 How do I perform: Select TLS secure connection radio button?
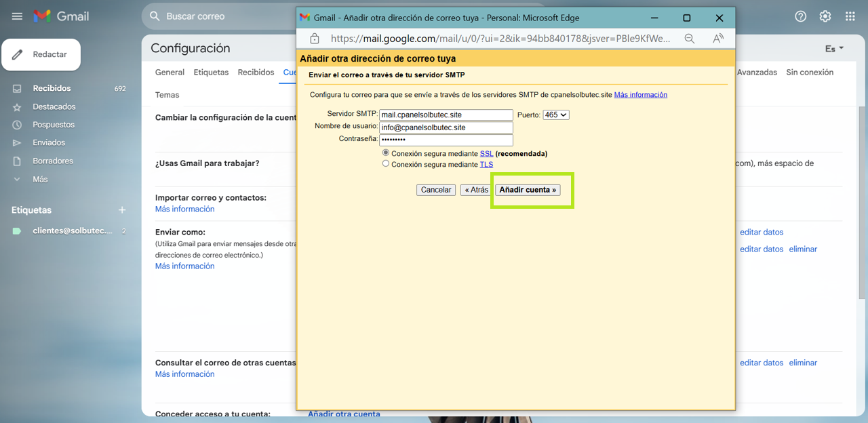coord(386,164)
